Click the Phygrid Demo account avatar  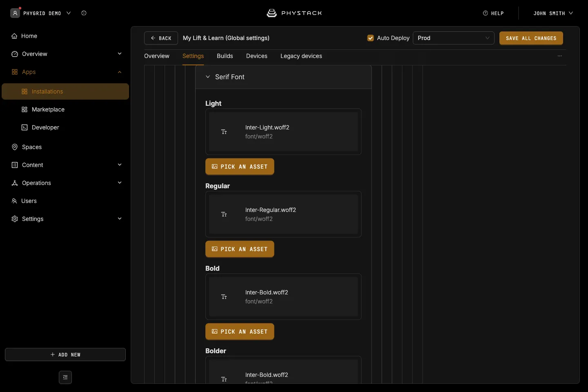(x=15, y=13)
